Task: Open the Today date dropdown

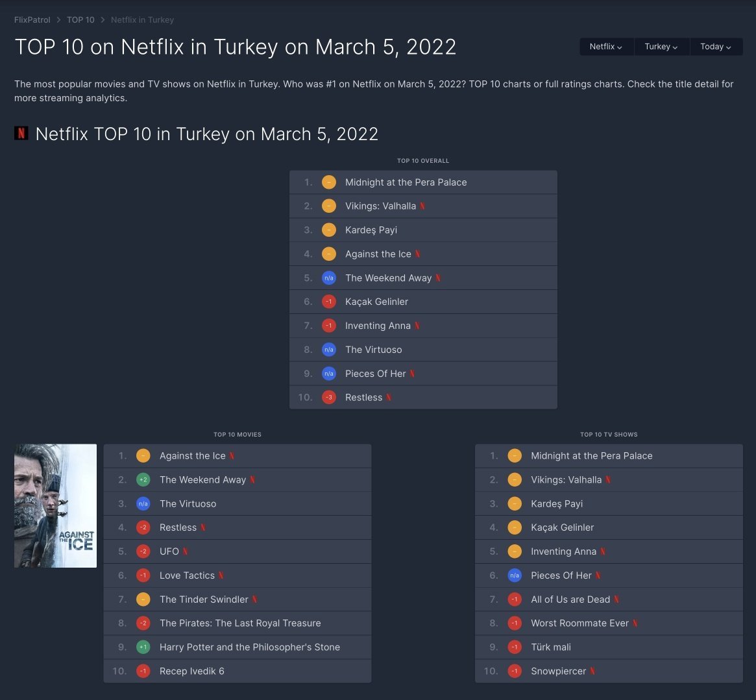Action: pyautogui.click(x=716, y=47)
